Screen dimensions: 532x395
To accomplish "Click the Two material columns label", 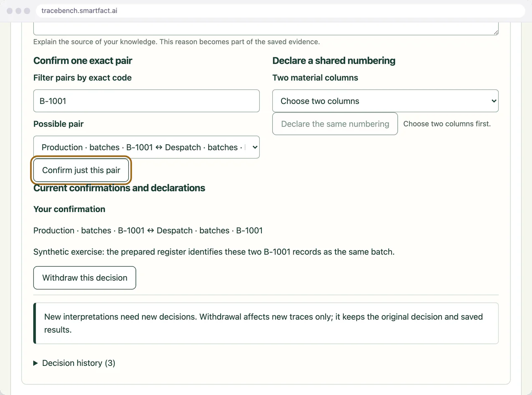I will tap(315, 78).
